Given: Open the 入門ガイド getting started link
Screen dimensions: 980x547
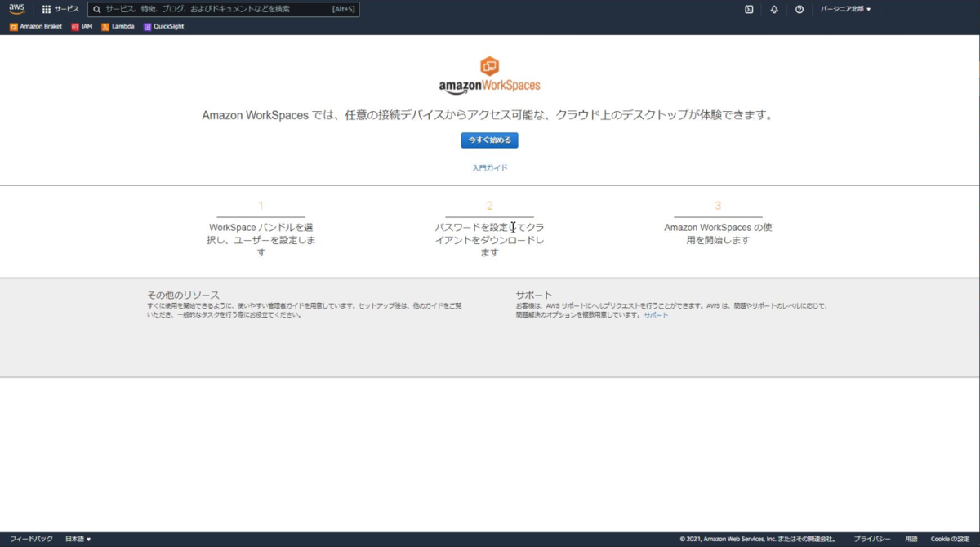Looking at the screenshot, I should point(489,167).
